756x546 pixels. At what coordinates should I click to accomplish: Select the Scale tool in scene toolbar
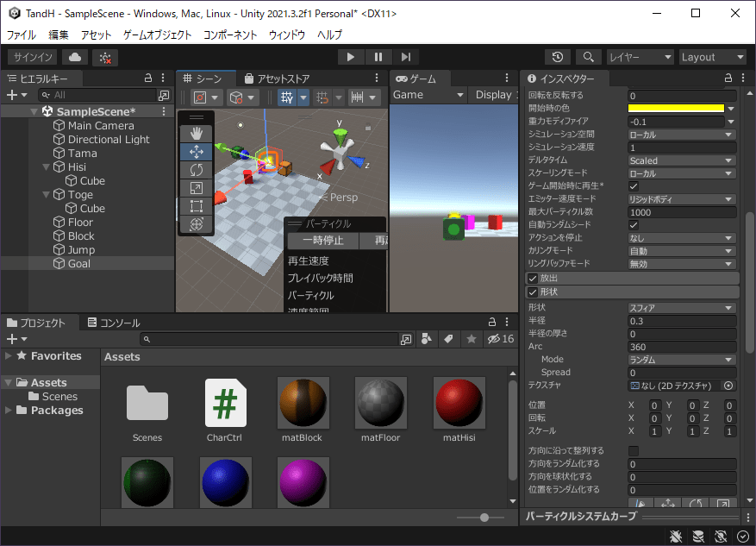196,187
